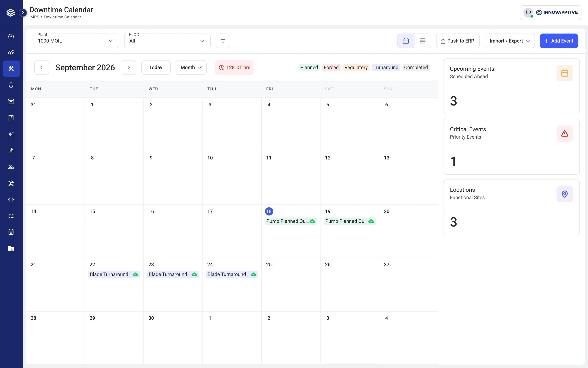Open the crossed tools icon in sidebar
Image resolution: width=588 pixels, height=368 pixels.
coord(11,183)
